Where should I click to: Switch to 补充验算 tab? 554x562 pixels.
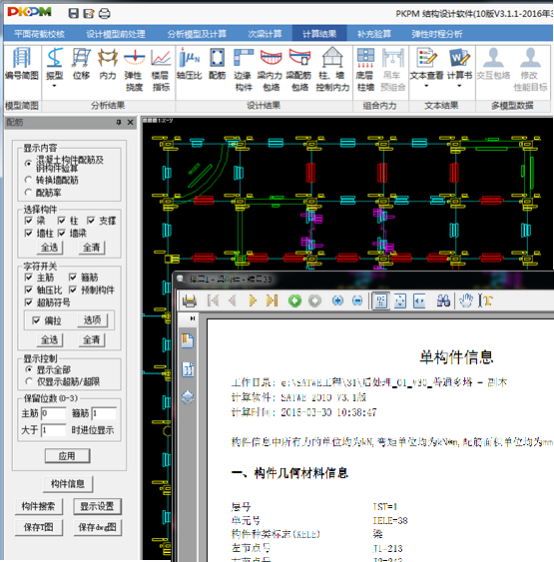click(374, 34)
